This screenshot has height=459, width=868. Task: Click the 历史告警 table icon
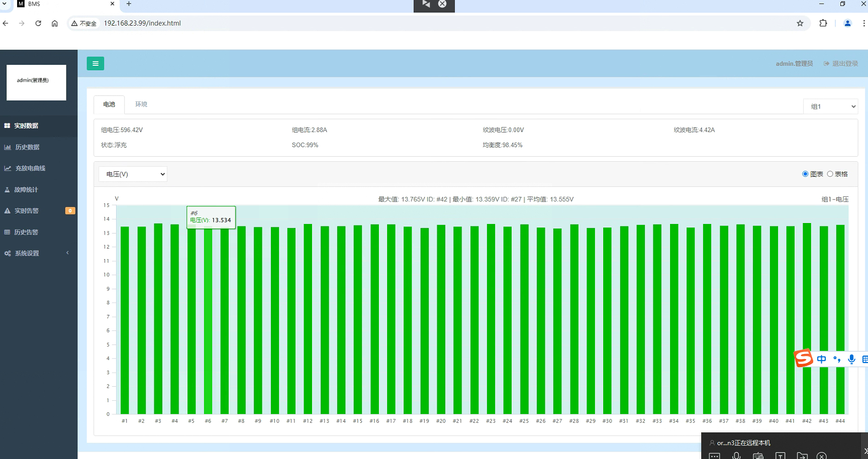tap(8, 232)
